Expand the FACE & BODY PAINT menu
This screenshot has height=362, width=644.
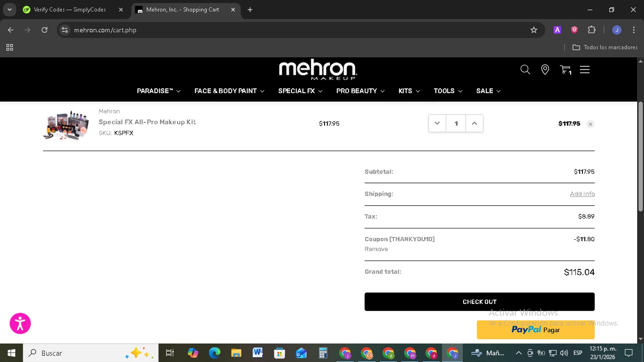coord(229,91)
